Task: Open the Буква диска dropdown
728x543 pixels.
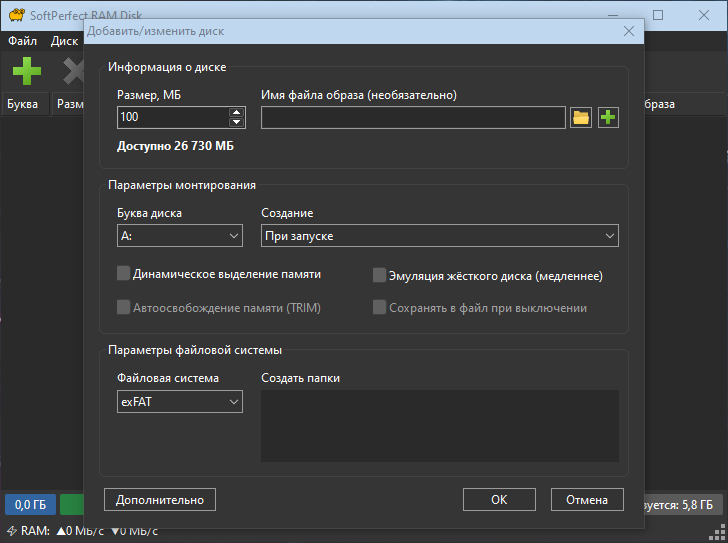Action: (180, 236)
